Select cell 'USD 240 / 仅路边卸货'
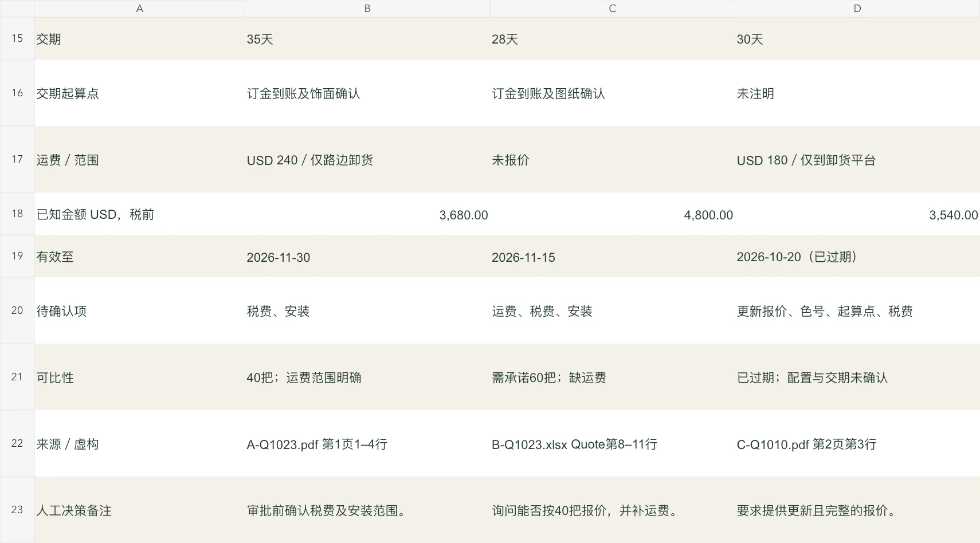Image resolution: width=980 pixels, height=543 pixels. (x=367, y=159)
